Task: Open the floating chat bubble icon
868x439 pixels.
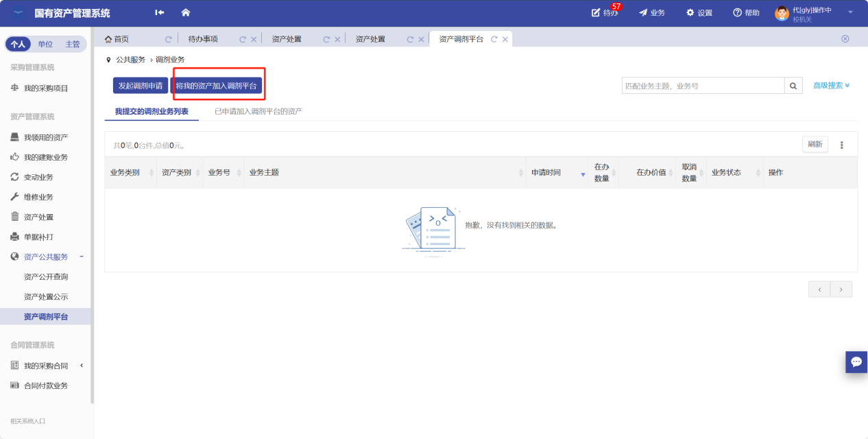Action: (856, 361)
